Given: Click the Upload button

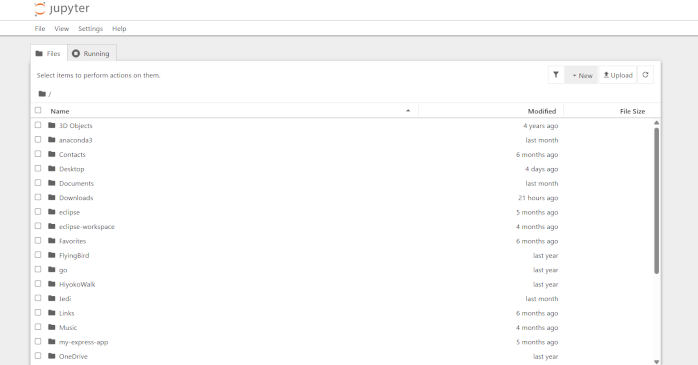Looking at the screenshot, I should (618, 75).
